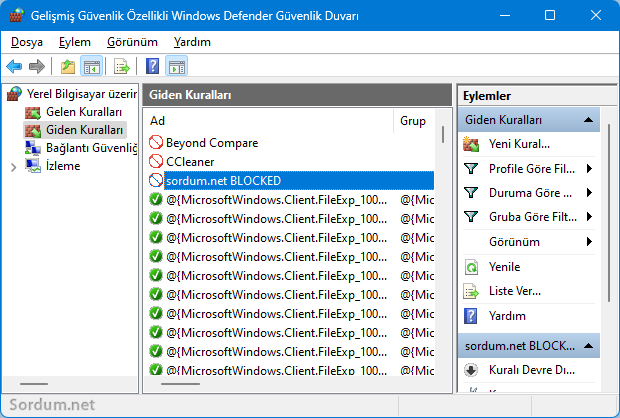The height and width of the screenshot is (418, 620).
Task: Select the CCleaner rule row
Action: [291, 161]
